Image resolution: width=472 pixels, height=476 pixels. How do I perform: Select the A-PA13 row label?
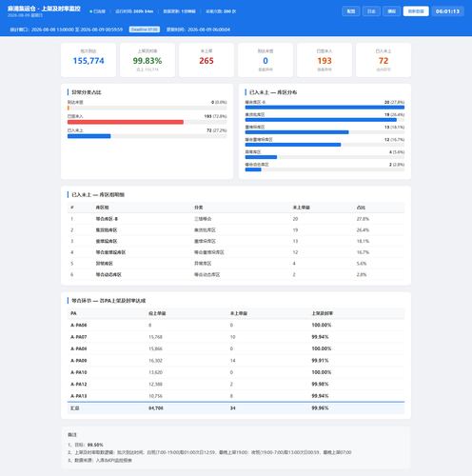click(x=79, y=396)
